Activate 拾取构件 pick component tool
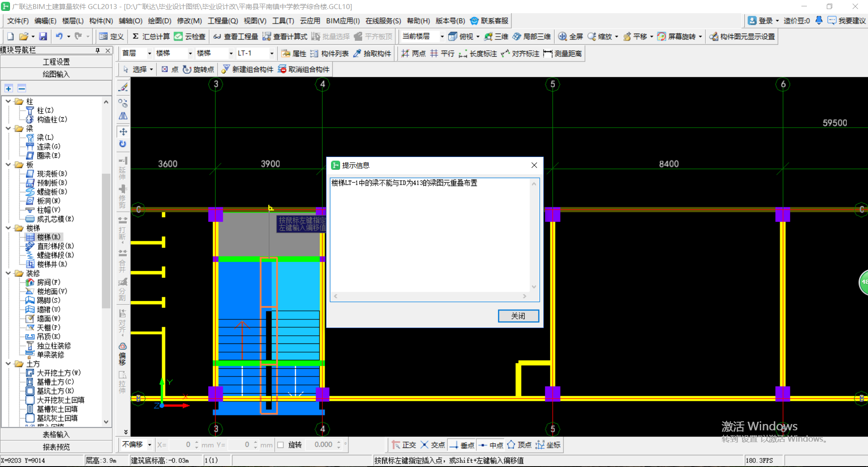The width and height of the screenshot is (868, 467). point(372,53)
